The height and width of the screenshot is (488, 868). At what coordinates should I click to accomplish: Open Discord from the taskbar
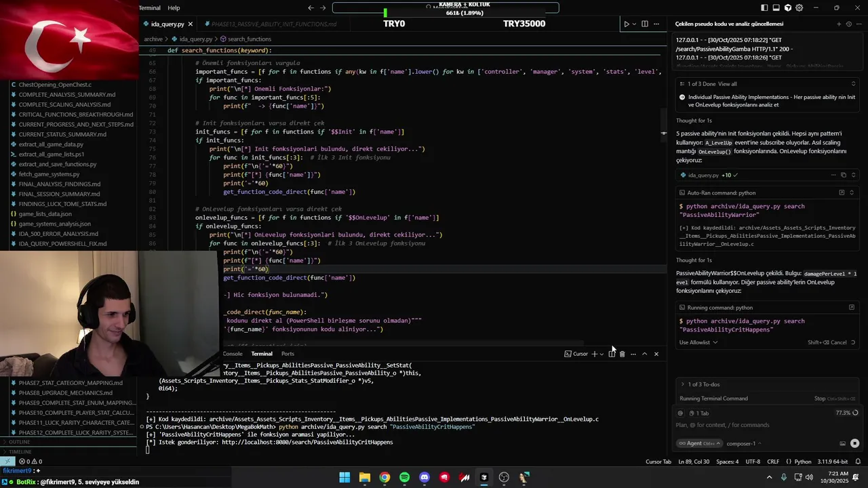pos(425,477)
